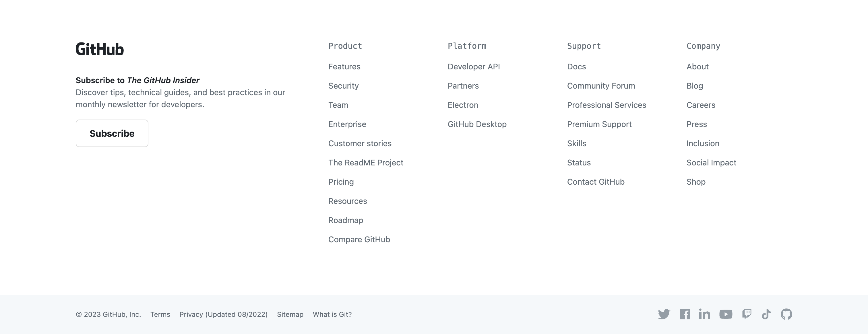Open GitHub's Twitter profile icon
Screen dimensions: 868x334
coord(664,314)
